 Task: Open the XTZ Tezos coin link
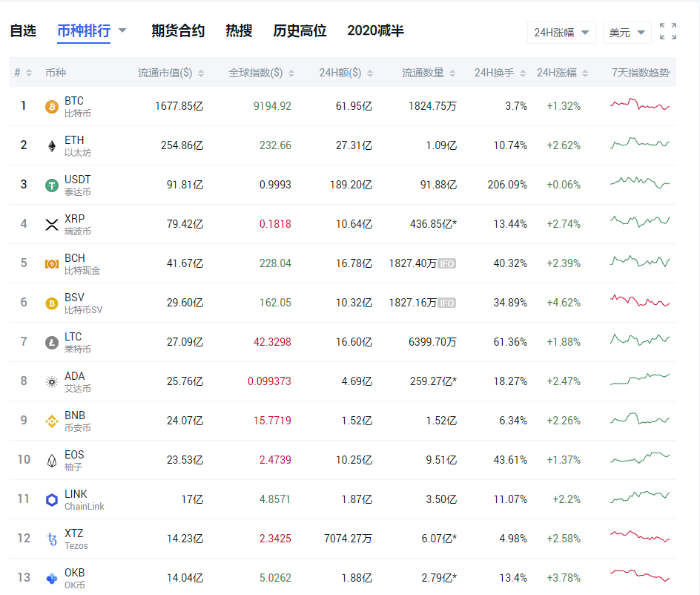(x=76, y=539)
